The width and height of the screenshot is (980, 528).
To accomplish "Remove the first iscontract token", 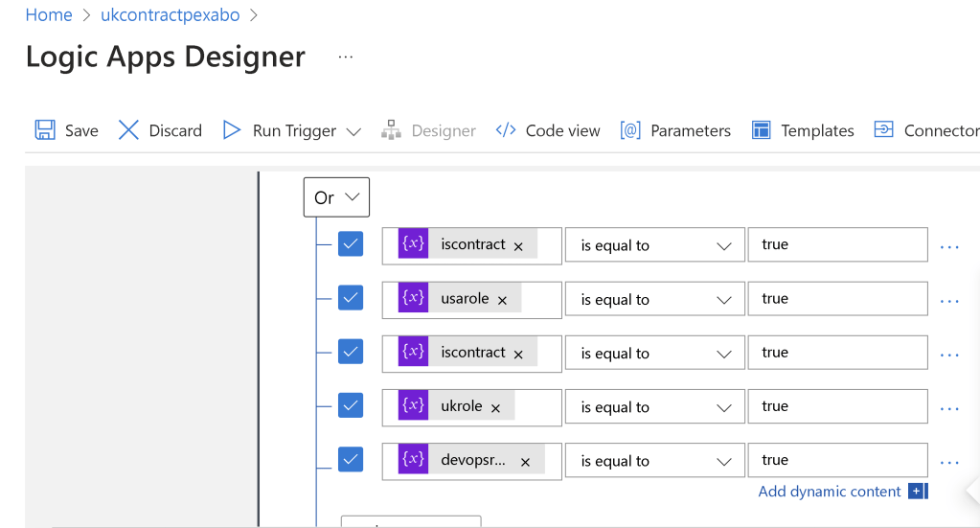I will 518,247.
